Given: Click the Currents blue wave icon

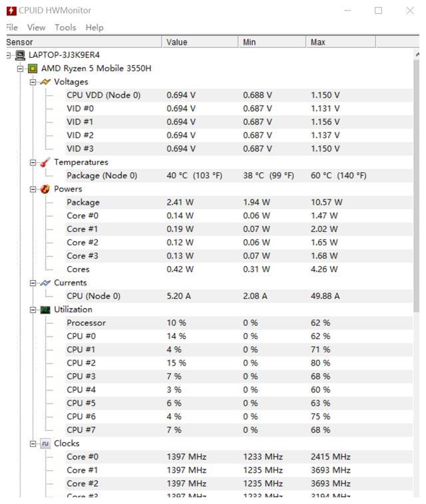Looking at the screenshot, I should click(45, 283).
